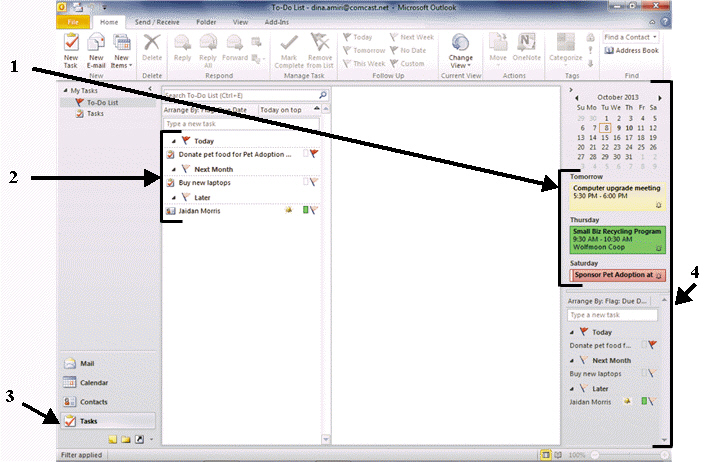This screenshot has height=462, width=704.
Task: Click Type a new task field in list
Action: pos(242,123)
